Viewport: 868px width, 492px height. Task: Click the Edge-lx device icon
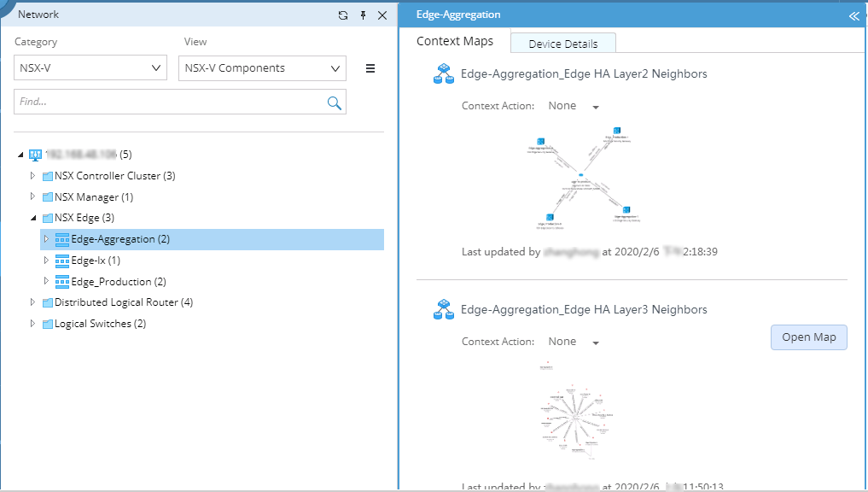click(x=62, y=261)
